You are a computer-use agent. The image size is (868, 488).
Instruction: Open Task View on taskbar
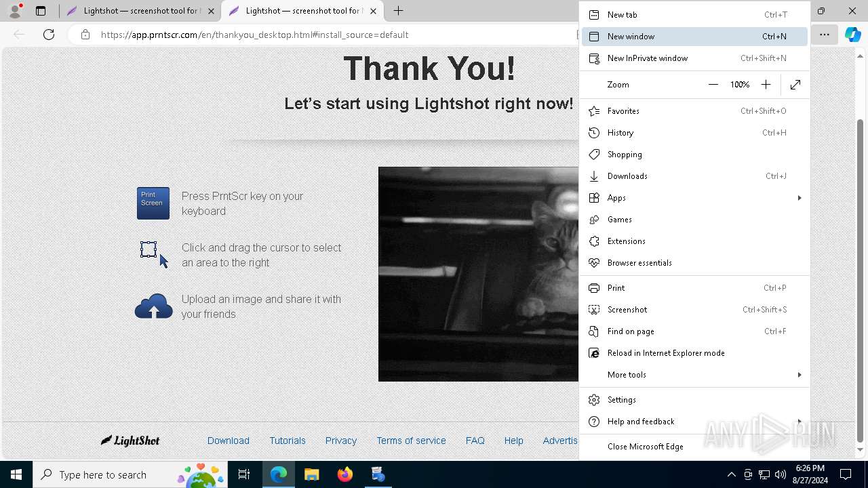point(244,474)
